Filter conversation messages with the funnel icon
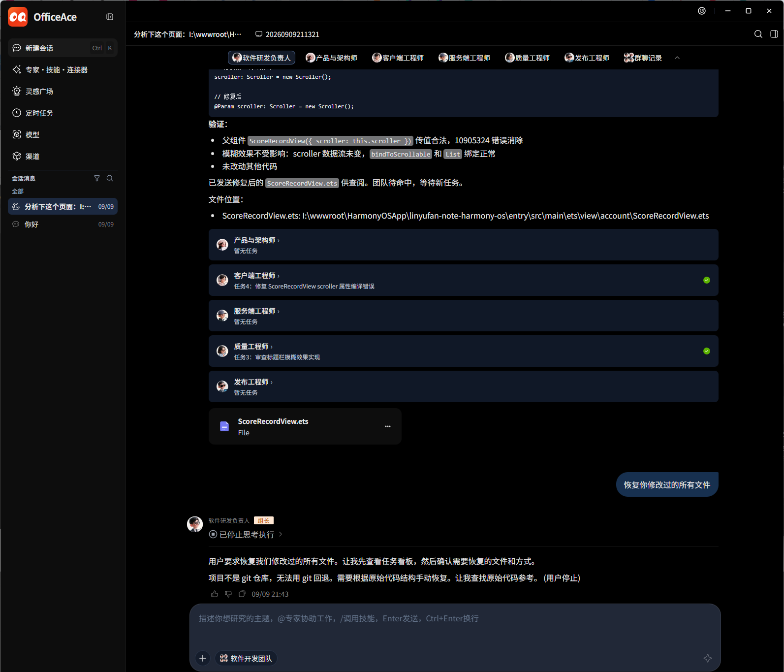The image size is (784, 672). 97,178
